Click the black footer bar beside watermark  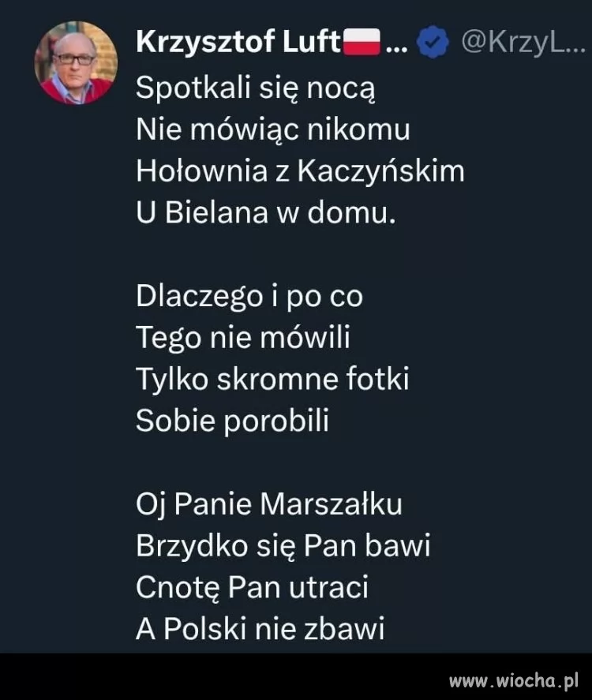[x=223, y=676]
